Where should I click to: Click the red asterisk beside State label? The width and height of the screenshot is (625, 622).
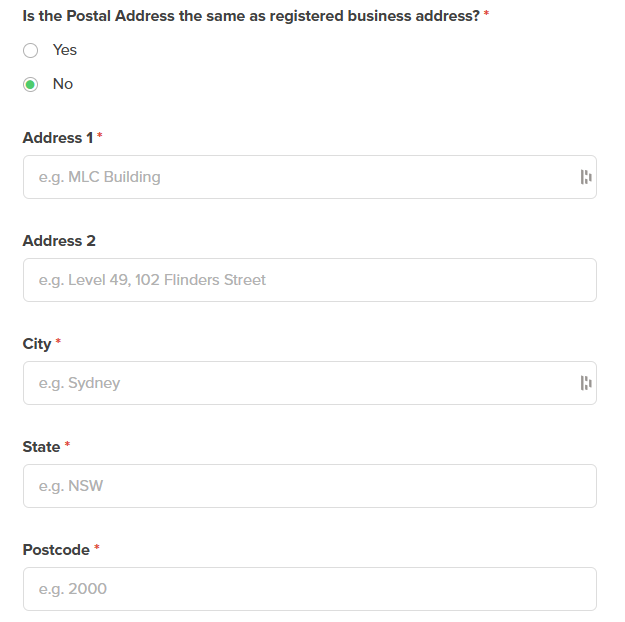68,446
